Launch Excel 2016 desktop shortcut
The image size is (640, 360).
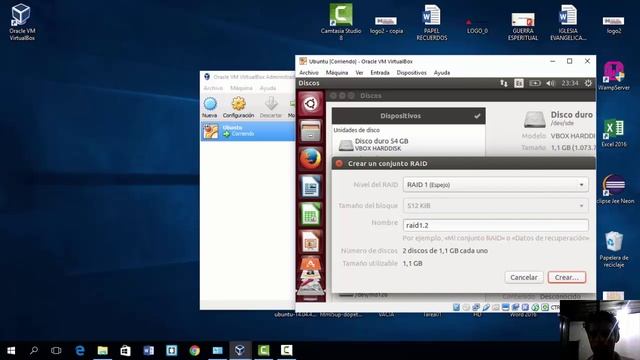614,133
